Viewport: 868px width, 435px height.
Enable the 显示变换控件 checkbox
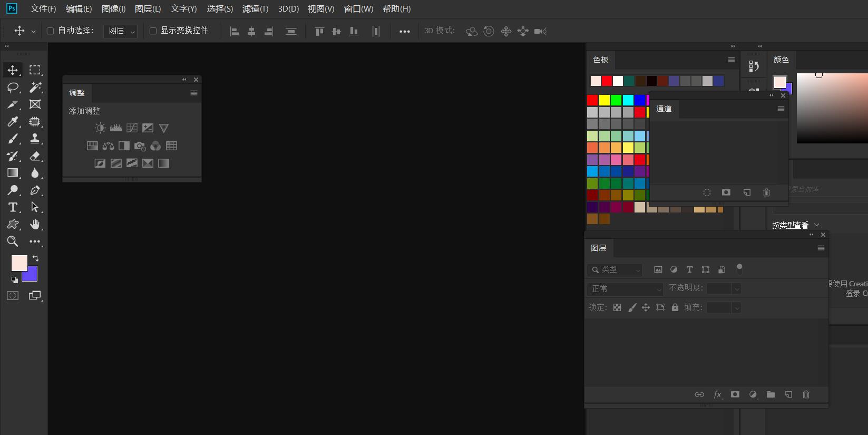[153, 31]
